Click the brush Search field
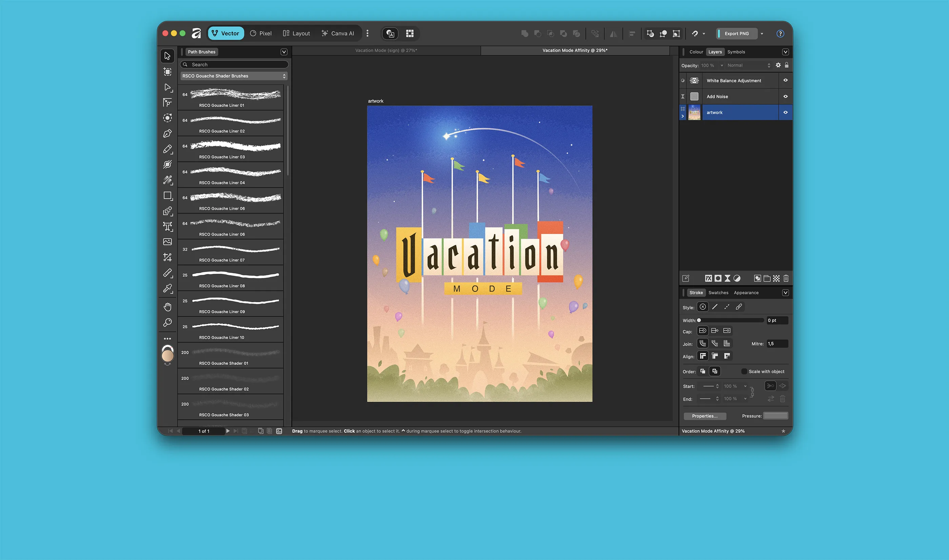 [x=234, y=64]
